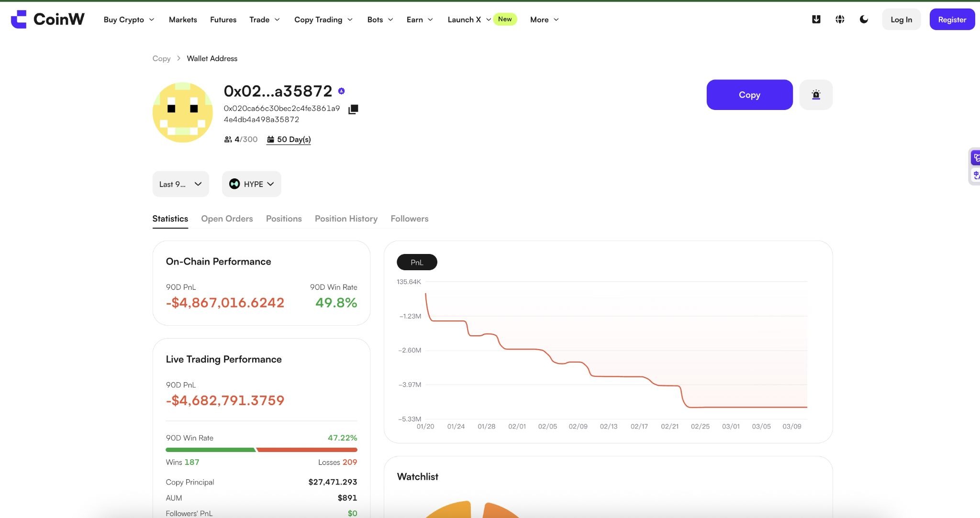Screen dimensions: 980x518
Task: Click the HYPE coin logo icon
Action: [x=234, y=184]
